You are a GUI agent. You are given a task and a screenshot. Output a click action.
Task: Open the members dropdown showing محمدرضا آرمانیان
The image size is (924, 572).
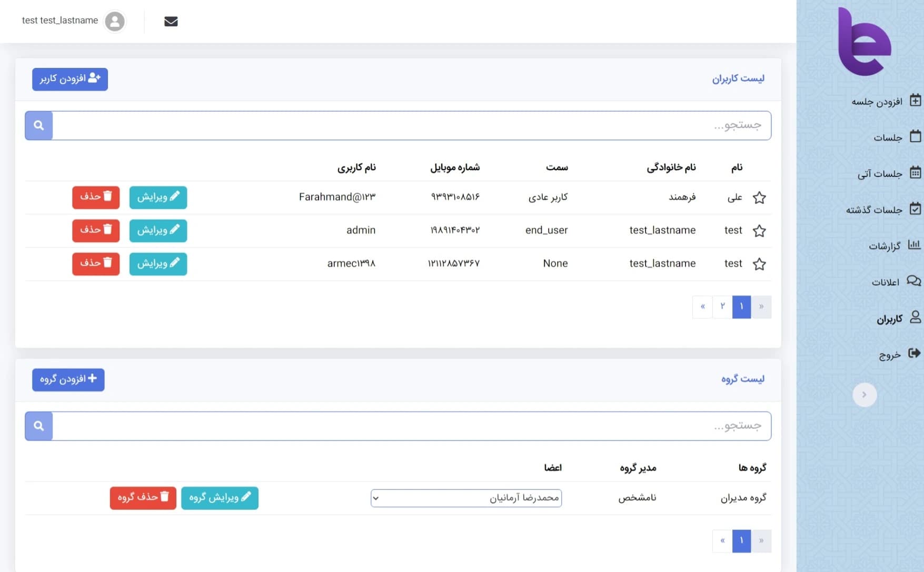pos(466,498)
